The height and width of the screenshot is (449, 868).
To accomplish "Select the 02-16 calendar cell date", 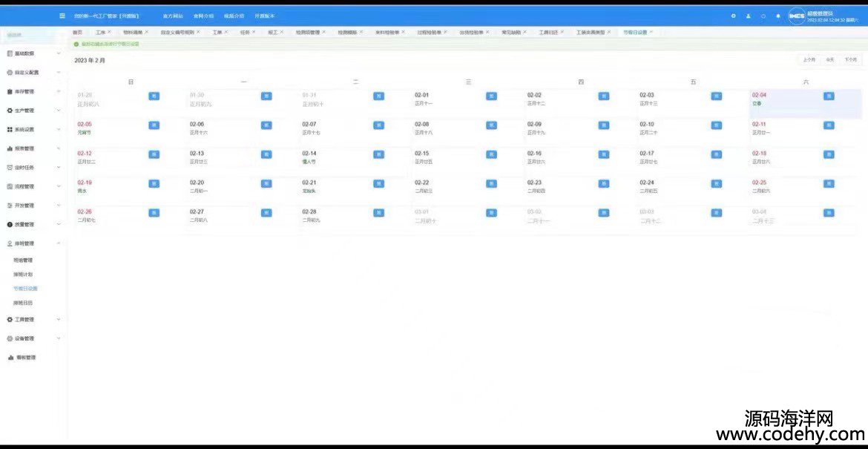I will (x=534, y=154).
